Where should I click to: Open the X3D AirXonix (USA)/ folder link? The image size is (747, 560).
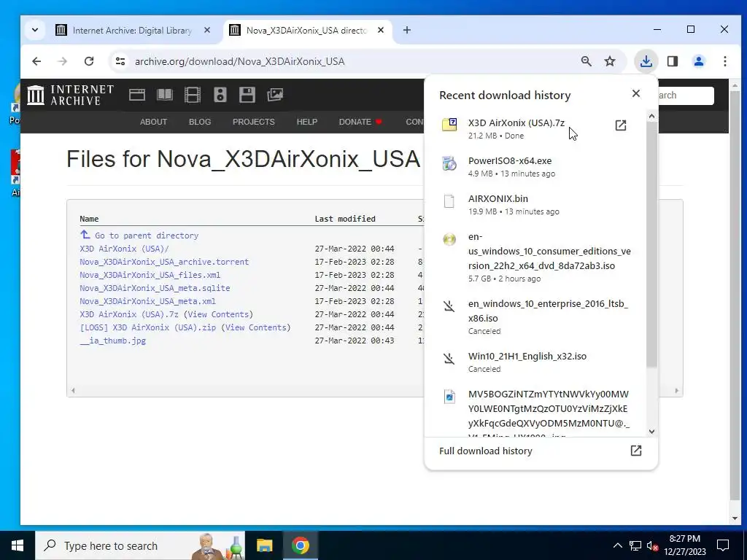[x=124, y=249]
